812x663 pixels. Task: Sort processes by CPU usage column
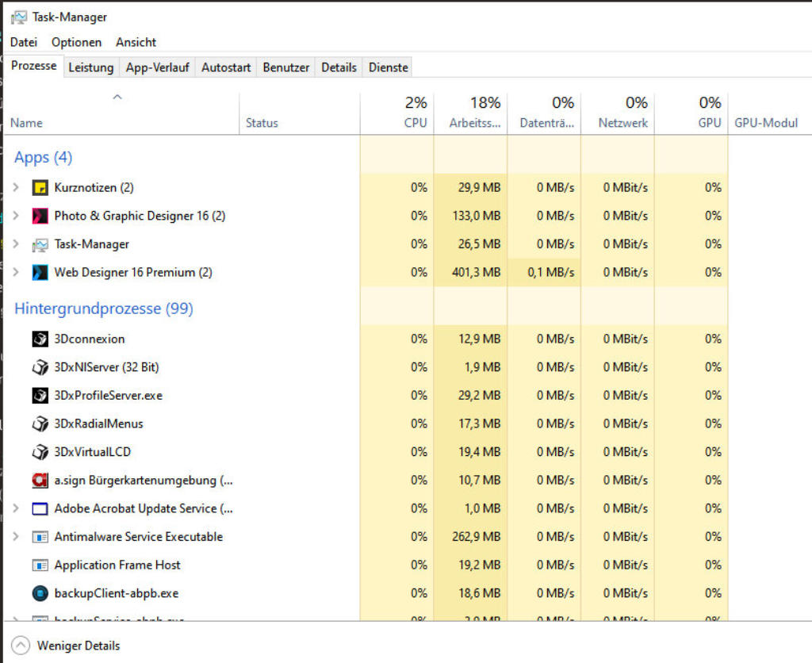coord(397,113)
